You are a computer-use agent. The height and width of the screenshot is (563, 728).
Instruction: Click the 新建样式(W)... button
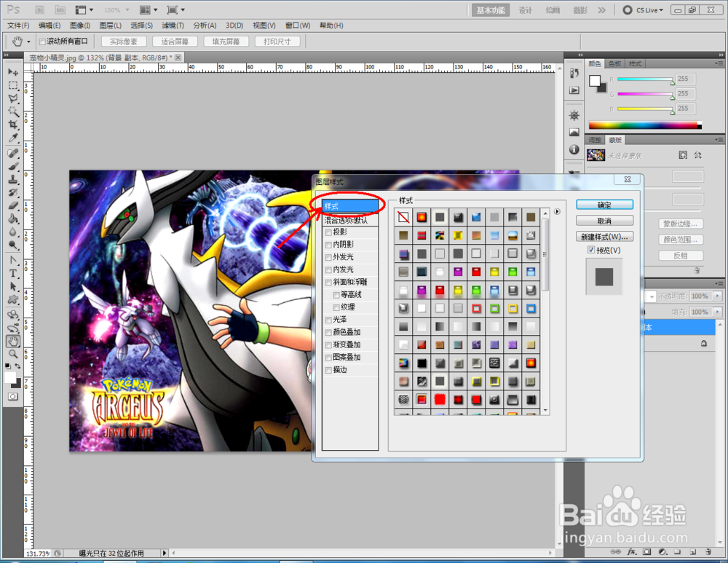604,237
